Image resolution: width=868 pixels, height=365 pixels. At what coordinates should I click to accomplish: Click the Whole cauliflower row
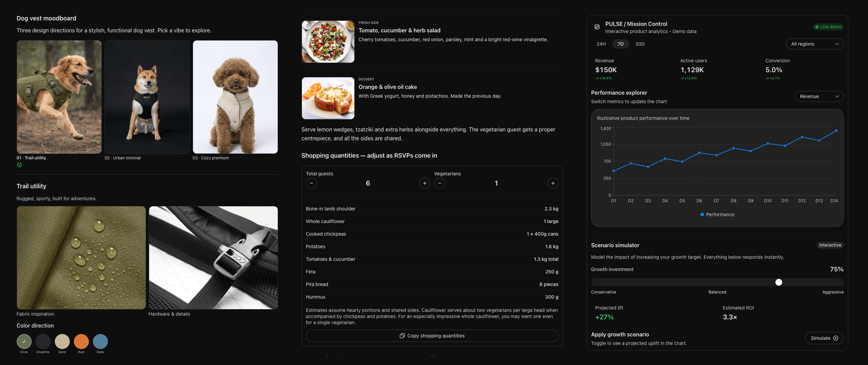tap(432, 221)
